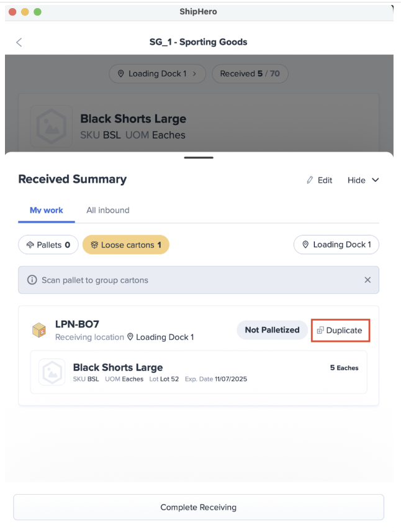Click the pallet stack icon
The width and height of the screenshot is (401, 532).
[30, 245]
